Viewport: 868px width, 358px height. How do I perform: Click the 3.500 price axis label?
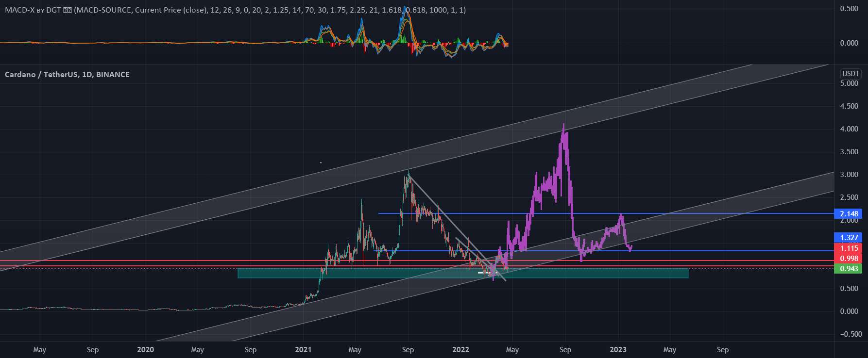[x=849, y=152]
